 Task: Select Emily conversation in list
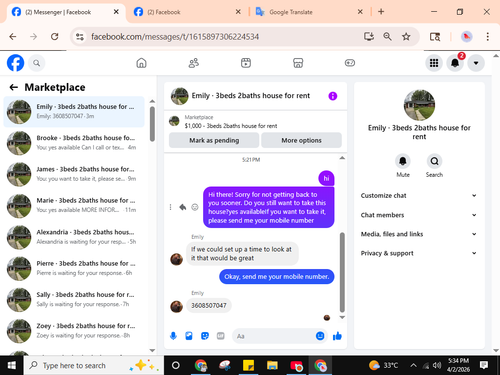click(74, 112)
